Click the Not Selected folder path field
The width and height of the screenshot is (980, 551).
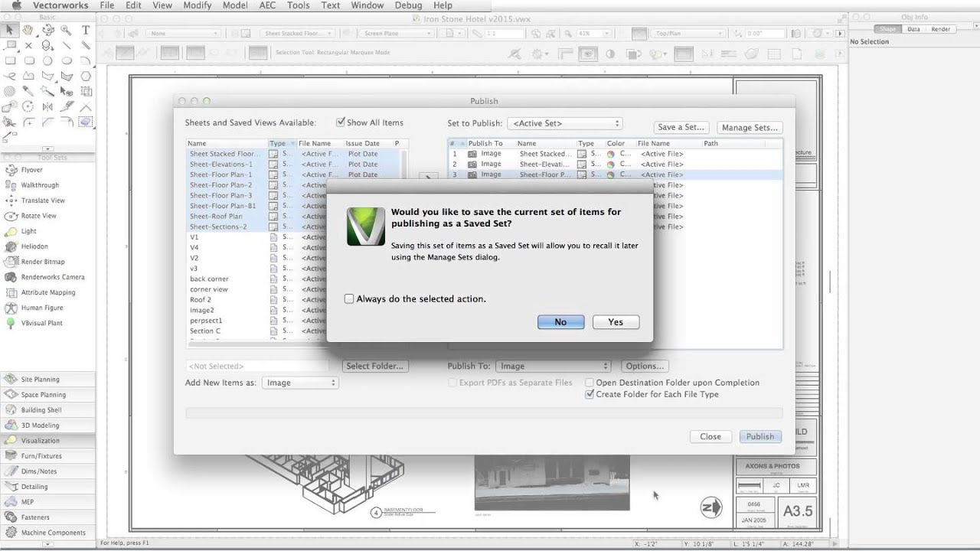point(256,366)
